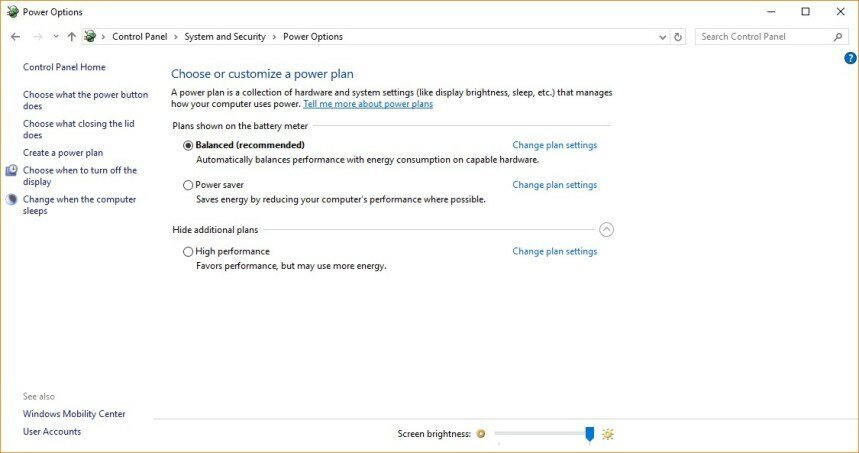Select the Power saver plan
859x453 pixels.
pyautogui.click(x=188, y=185)
